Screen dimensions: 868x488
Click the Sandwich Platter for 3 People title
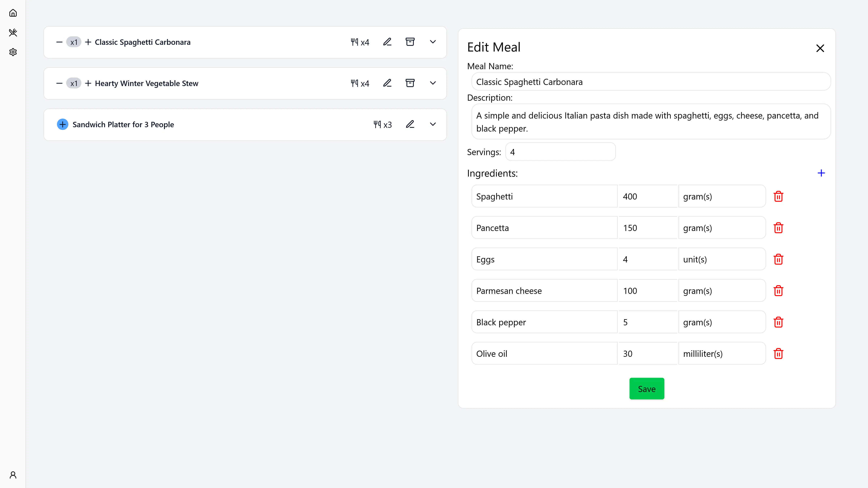point(123,125)
